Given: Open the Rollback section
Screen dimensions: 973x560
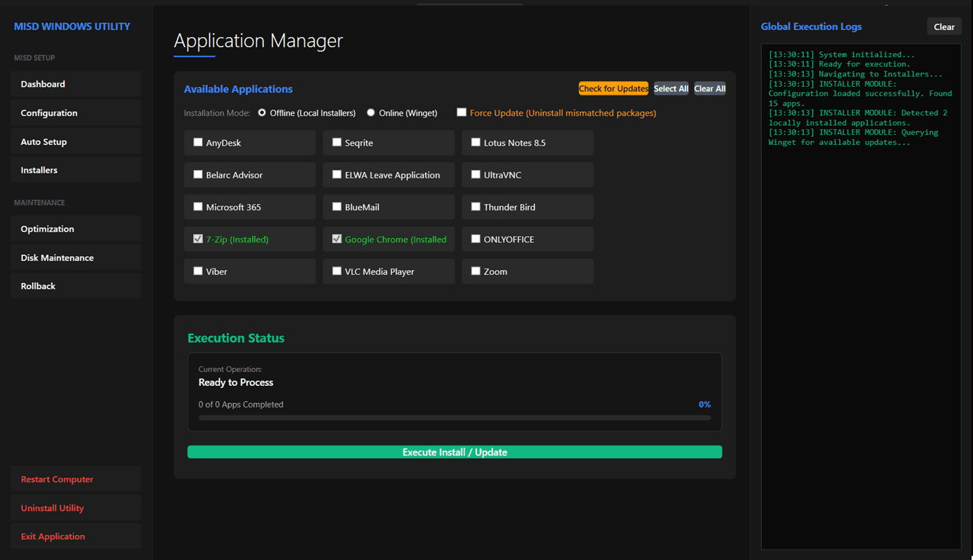Looking at the screenshot, I should point(76,286).
